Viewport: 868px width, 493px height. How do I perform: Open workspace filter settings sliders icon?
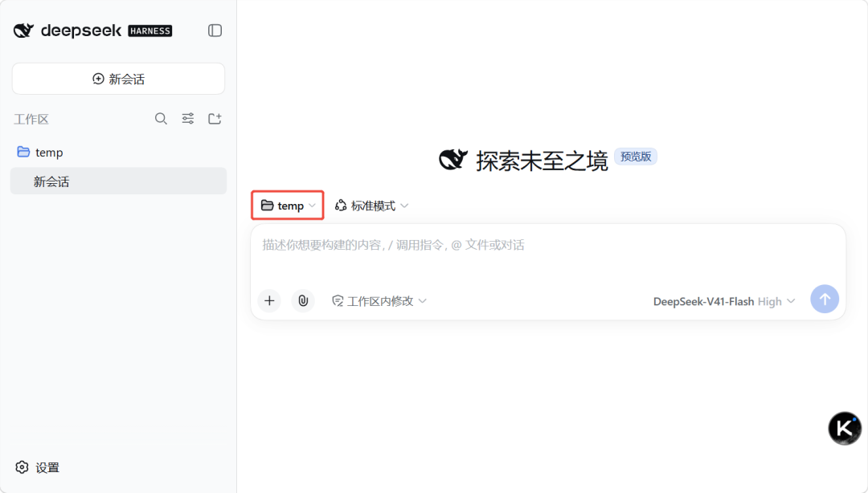[x=188, y=118]
